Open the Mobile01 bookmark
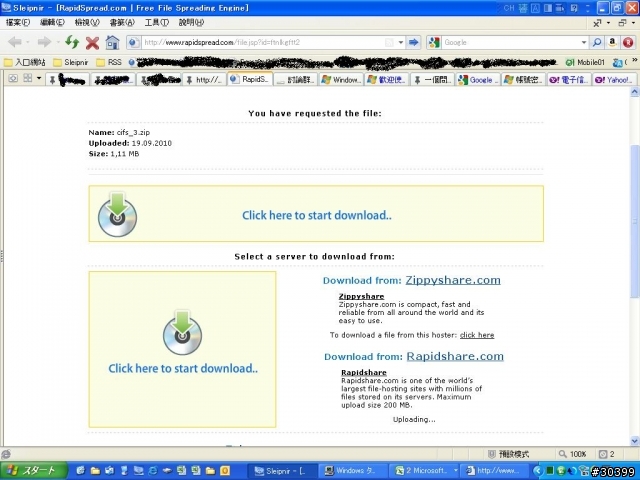The image size is (640, 480). tap(585, 62)
